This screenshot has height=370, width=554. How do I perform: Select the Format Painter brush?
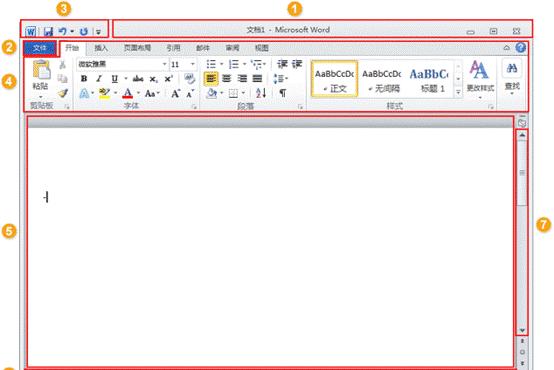(63, 93)
